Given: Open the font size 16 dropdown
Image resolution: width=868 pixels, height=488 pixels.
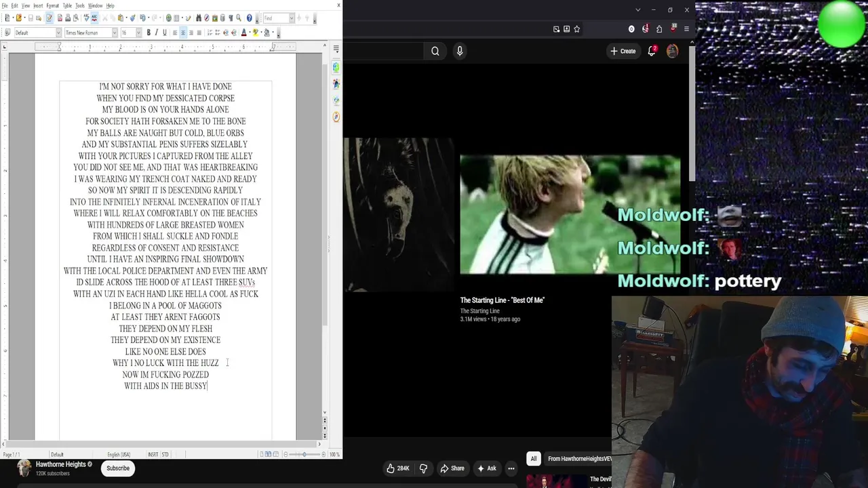Looking at the screenshot, I should (x=138, y=33).
